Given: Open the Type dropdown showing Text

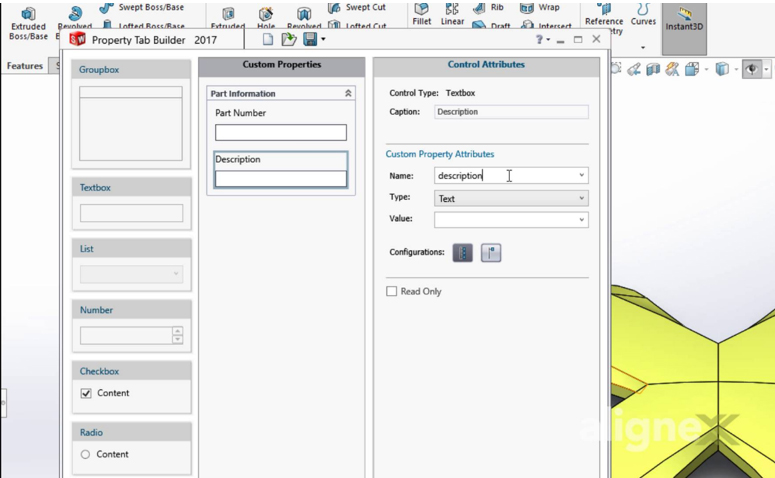Looking at the screenshot, I should pyautogui.click(x=511, y=198).
